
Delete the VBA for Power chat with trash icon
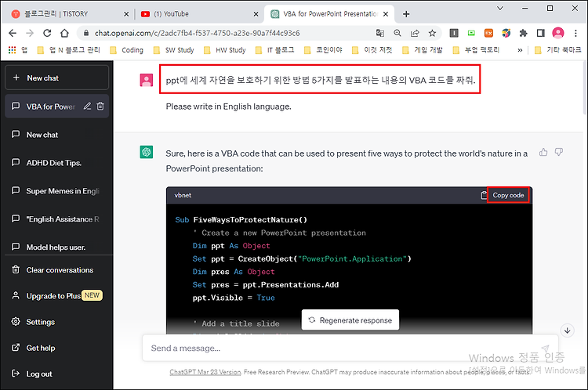[x=100, y=107]
